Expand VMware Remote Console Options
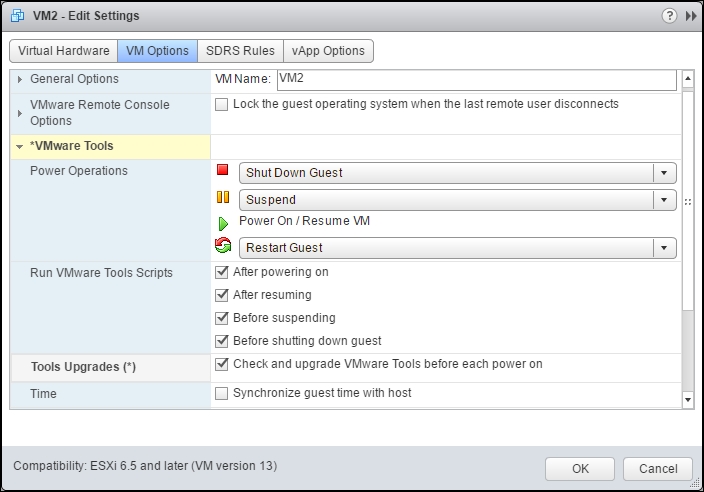The height and width of the screenshot is (492, 704). [19, 113]
